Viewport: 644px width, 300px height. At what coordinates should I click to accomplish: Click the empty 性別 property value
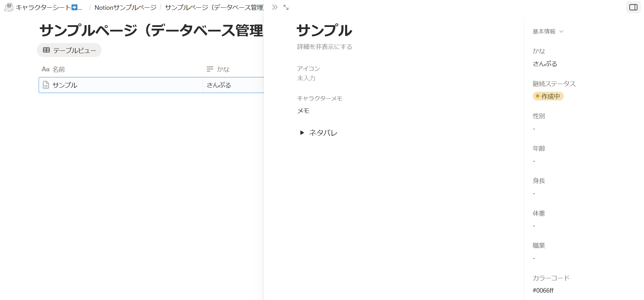534,129
